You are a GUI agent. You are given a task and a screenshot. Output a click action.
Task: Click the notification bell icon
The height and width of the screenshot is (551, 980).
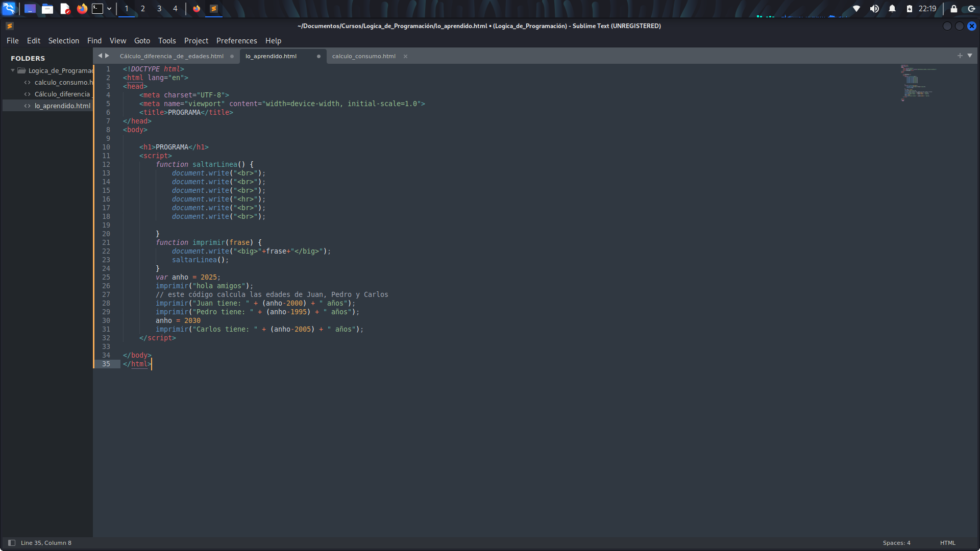(x=892, y=9)
